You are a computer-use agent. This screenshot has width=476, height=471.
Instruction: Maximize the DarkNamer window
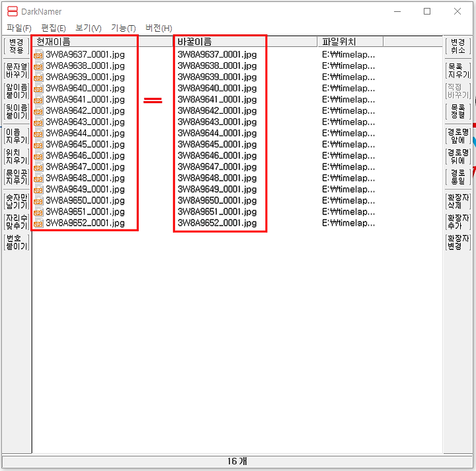pyautogui.click(x=427, y=11)
